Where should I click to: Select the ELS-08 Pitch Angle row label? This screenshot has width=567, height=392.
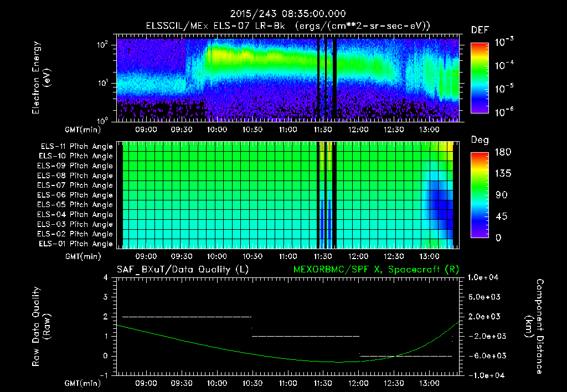75,176
